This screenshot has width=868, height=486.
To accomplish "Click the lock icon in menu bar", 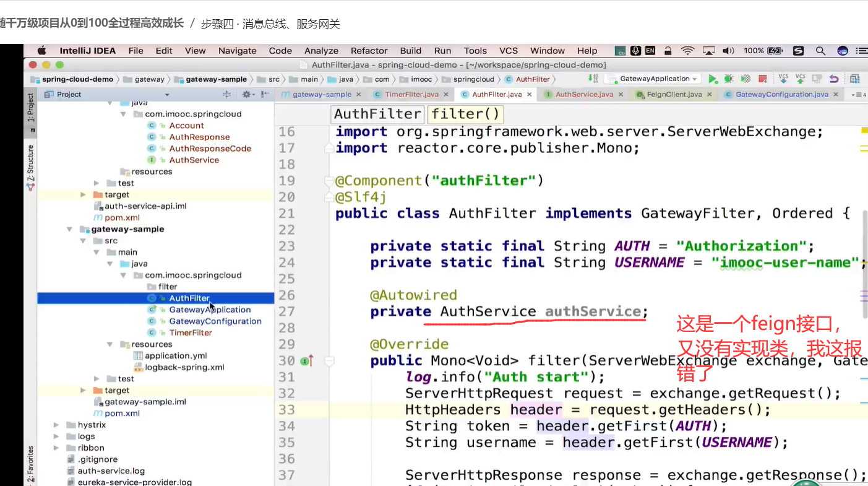I will click(x=668, y=51).
